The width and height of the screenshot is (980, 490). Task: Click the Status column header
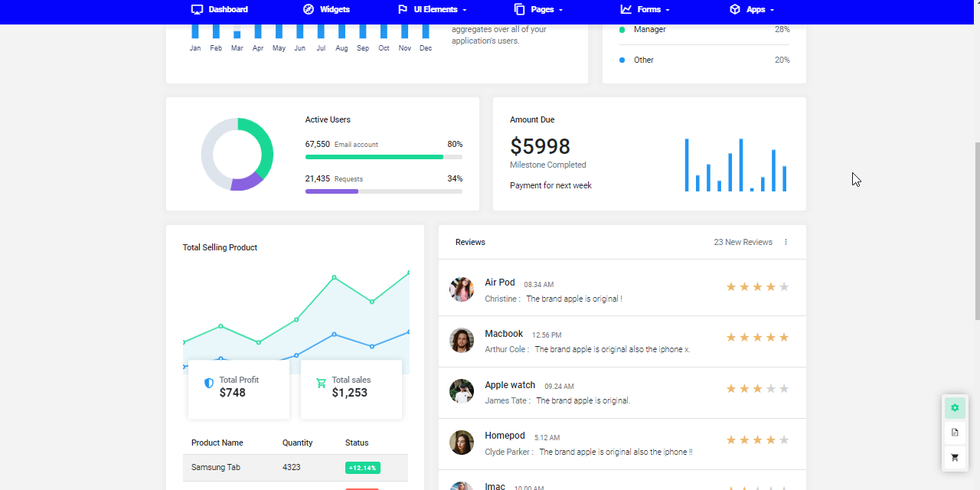coord(357,443)
